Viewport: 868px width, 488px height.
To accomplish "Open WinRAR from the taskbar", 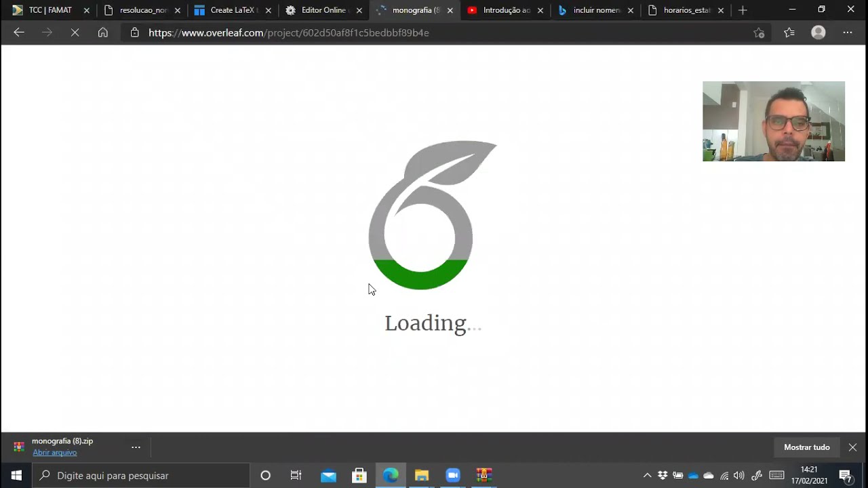I will [x=484, y=475].
